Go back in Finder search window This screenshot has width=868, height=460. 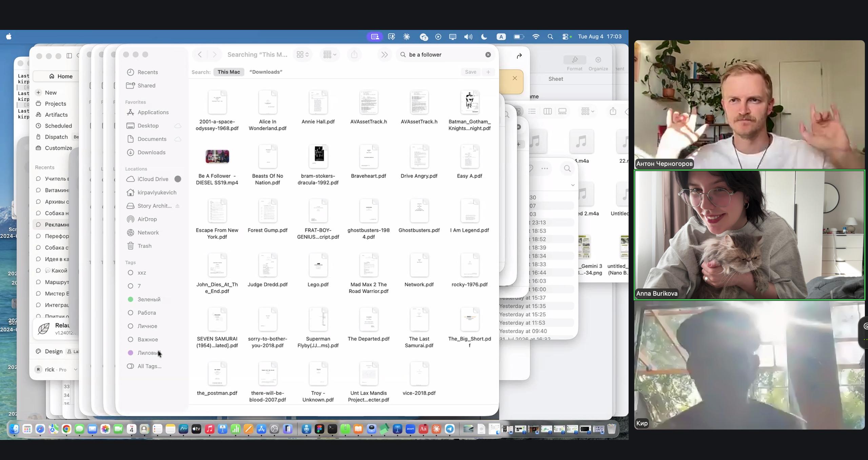point(200,55)
